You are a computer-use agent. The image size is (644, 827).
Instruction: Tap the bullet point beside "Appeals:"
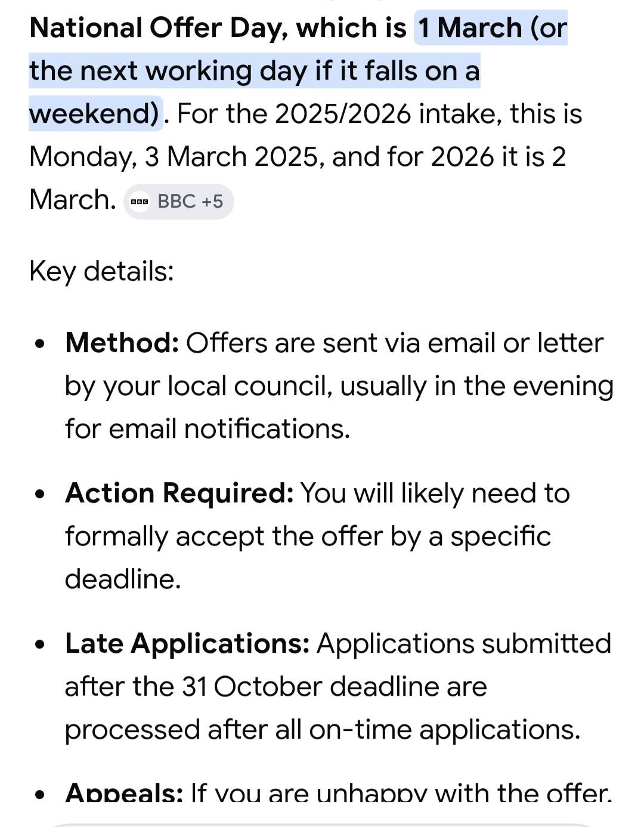40,795
